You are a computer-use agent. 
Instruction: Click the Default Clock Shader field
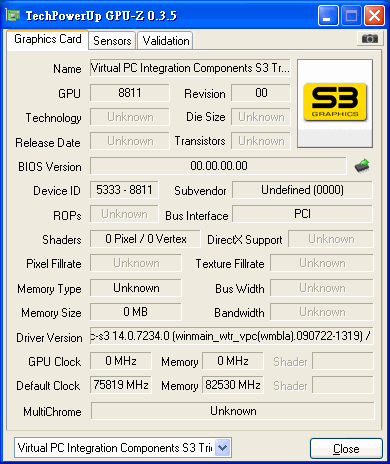(343, 385)
